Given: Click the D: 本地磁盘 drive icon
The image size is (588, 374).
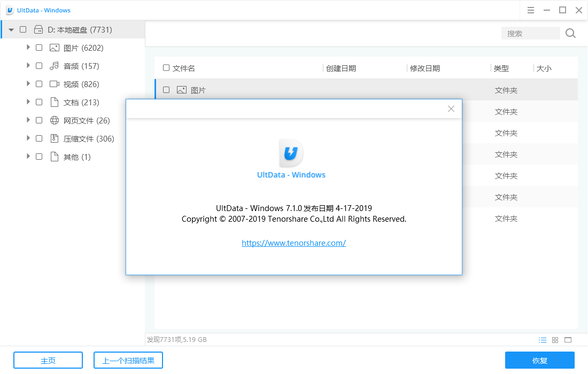Looking at the screenshot, I should 38,29.
